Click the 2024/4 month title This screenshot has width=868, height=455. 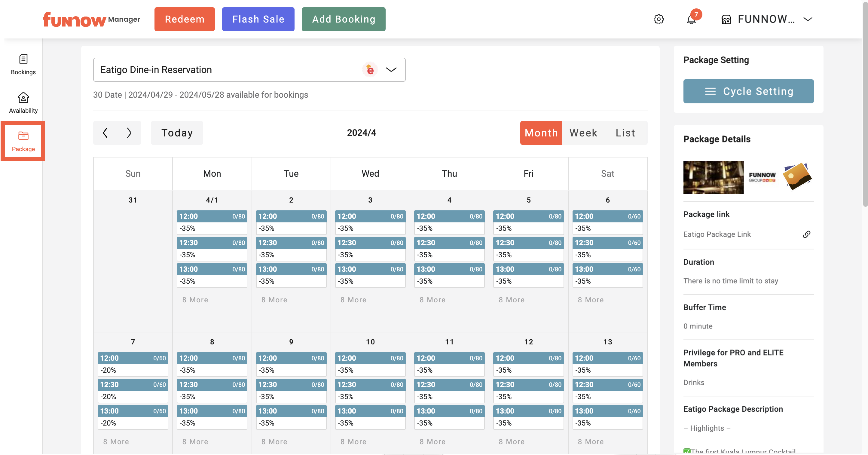[361, 133]
